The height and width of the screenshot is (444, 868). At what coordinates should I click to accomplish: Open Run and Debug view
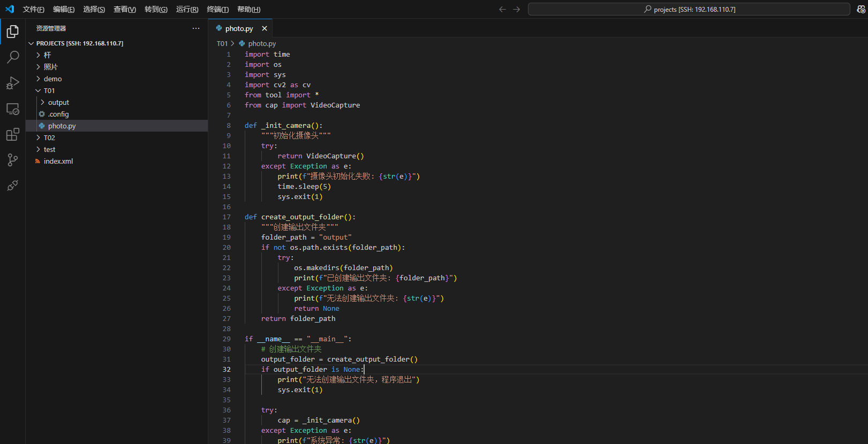click(13, 83)
